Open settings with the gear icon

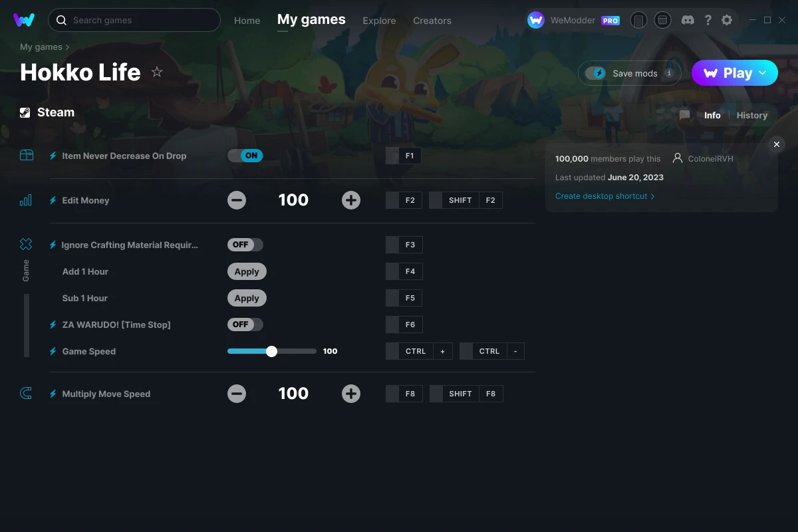[x=727, y=20]
